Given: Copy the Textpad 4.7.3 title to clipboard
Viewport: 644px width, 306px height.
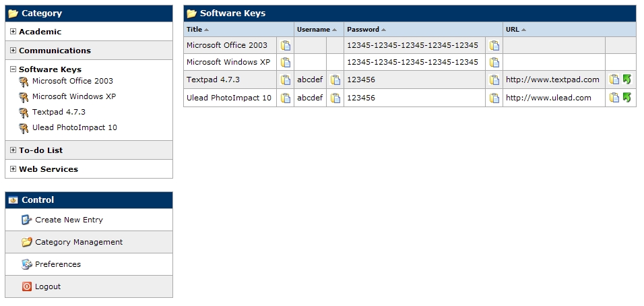Looking at the screenshot, I should tap(286, 80).
